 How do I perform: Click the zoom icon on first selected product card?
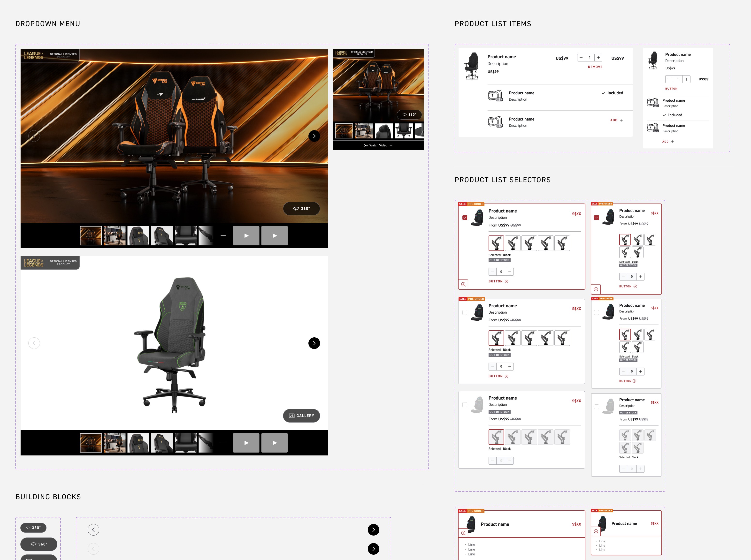click(463, 284)
